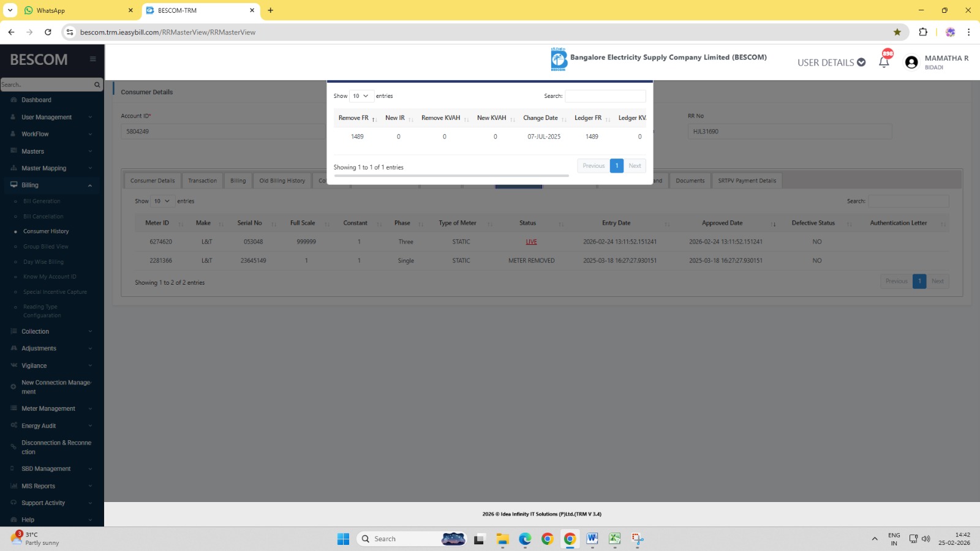Switch to the SRTPV Payment Details tab
This screenshot has width=980, height=551.
(x=747, y=181)
